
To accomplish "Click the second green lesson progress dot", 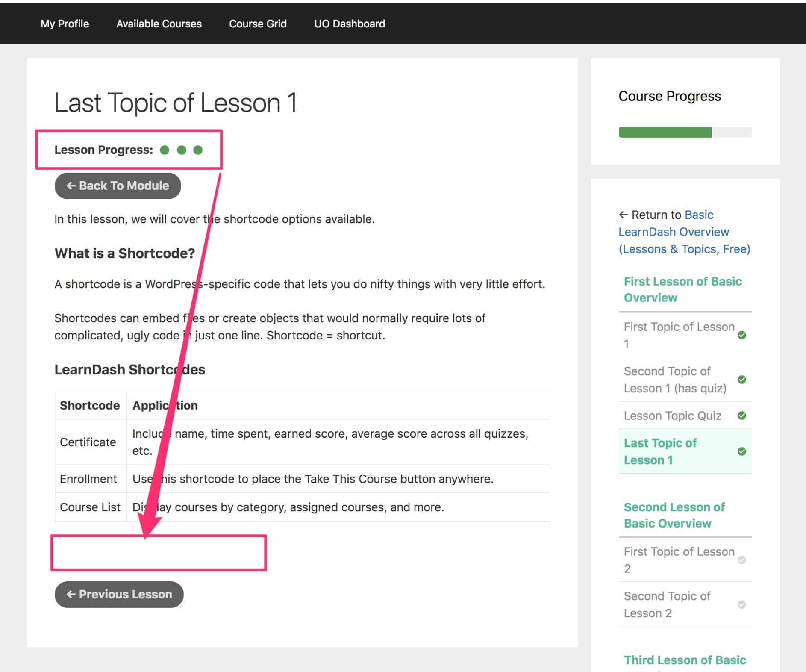I will tap(181, 150).
